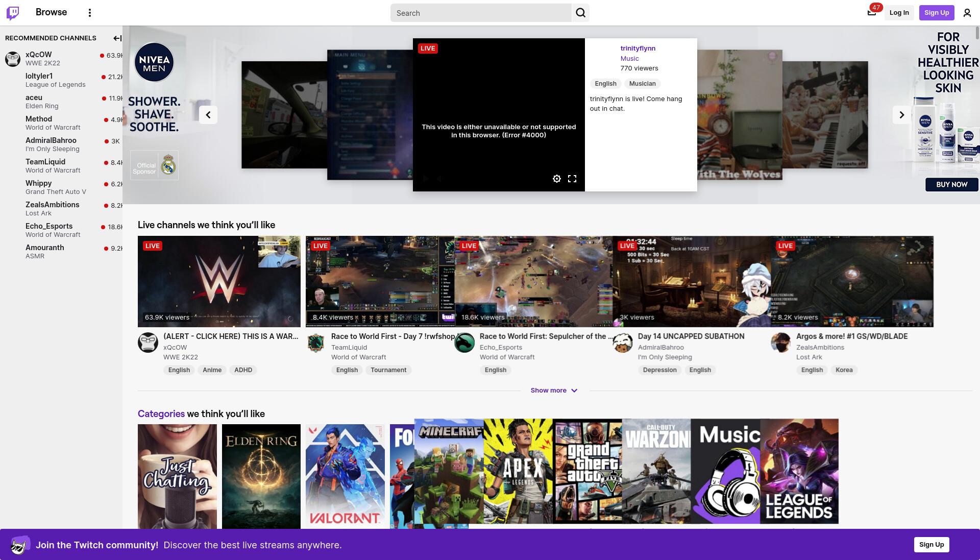The height and width of the screenshot is (560, 980).
Task: Open League of Legends category cover
Action: pos(799,472)
